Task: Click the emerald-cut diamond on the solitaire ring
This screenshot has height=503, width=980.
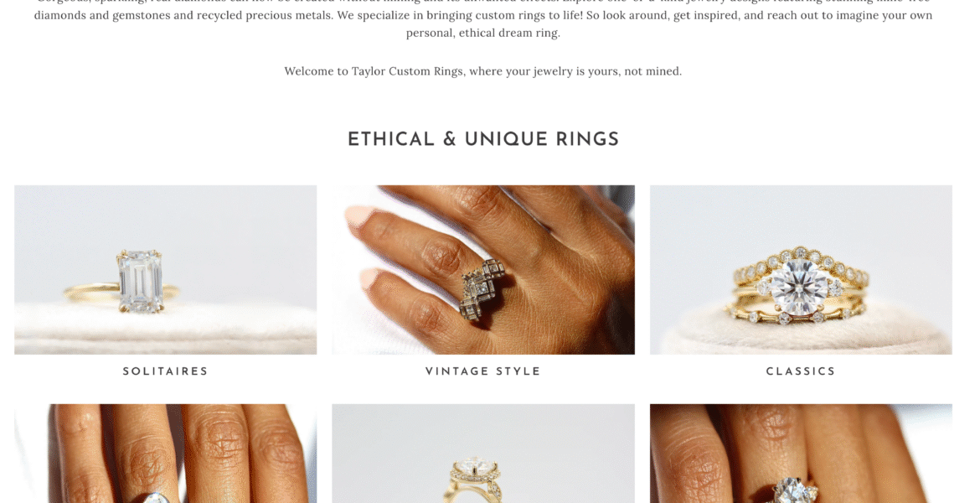Action: [x=141, y=280]
